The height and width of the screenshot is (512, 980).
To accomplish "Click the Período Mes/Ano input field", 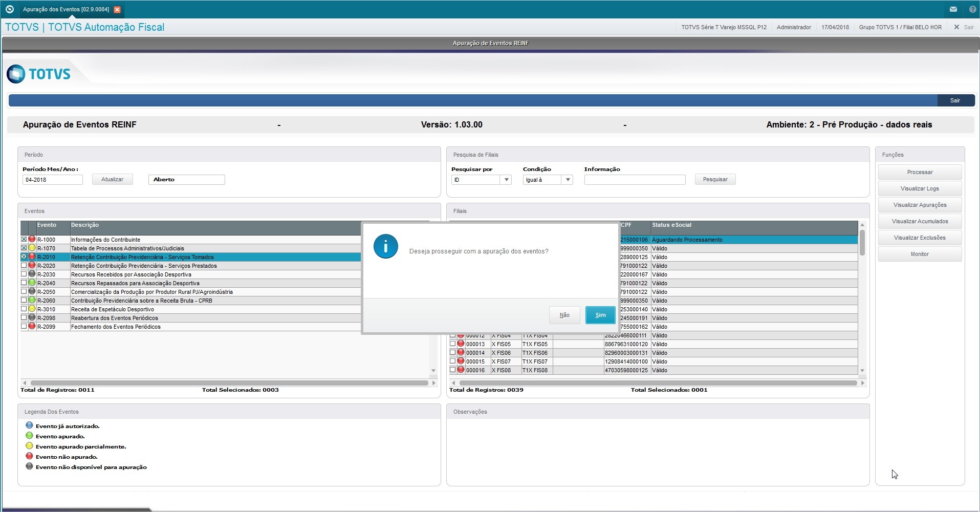I will (x=53, y=180).
